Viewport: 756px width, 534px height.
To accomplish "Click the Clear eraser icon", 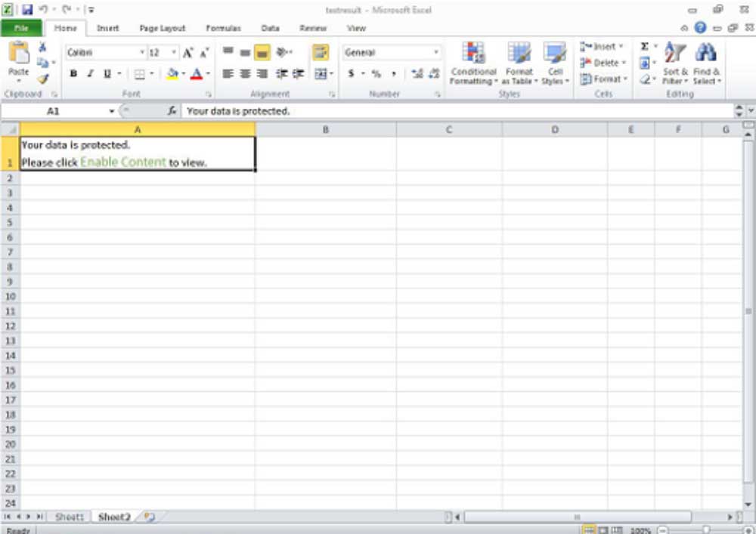I will coord(645,79).
